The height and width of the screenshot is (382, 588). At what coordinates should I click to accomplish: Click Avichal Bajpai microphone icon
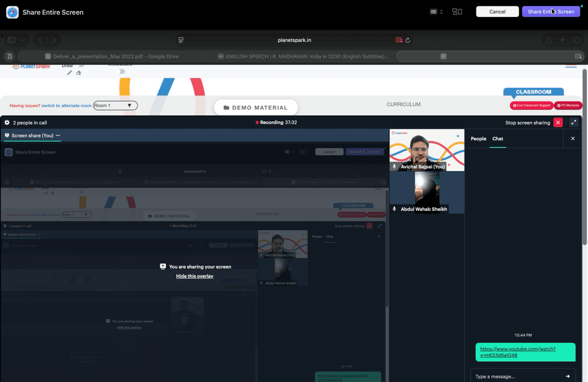pyautogui.click(x=394, y=166)
